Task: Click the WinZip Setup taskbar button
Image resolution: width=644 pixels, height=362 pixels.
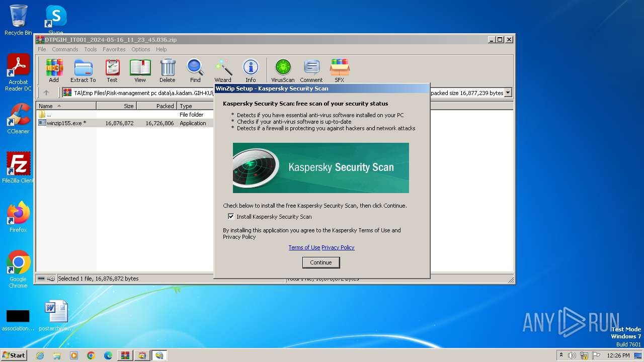Action: (x=159, y=355)
